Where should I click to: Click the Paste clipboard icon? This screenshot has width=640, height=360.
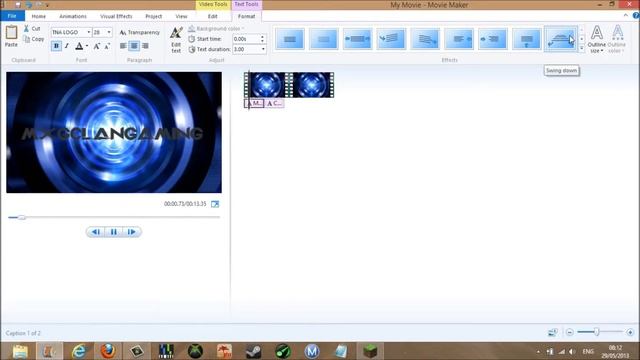[11, 33]
